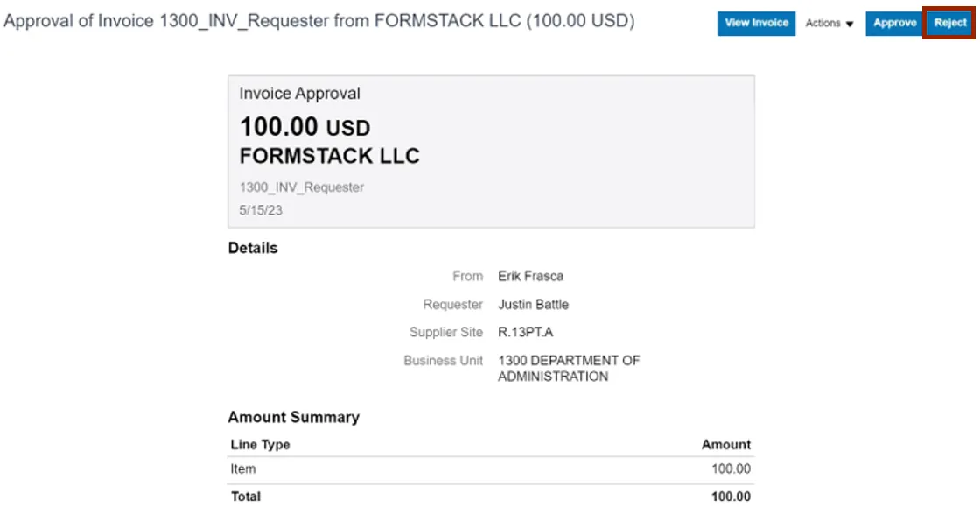Select requester name Justin Battle

pyautogui.click(x=533, y=305)
